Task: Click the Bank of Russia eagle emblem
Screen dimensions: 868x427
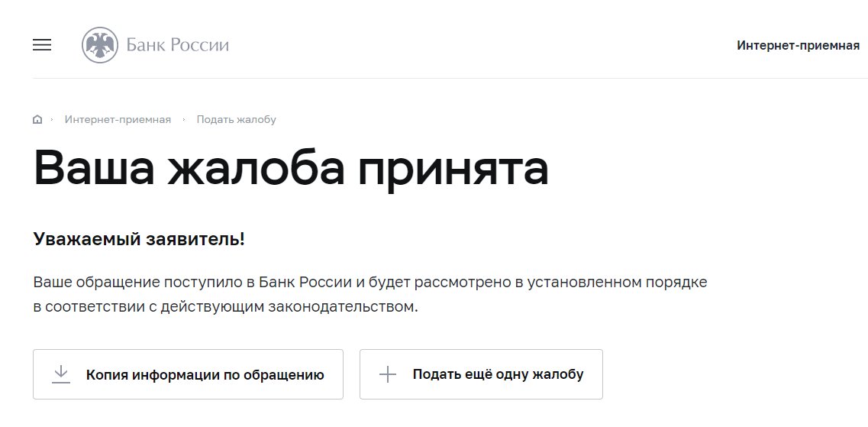Action: tap(100, 45)
